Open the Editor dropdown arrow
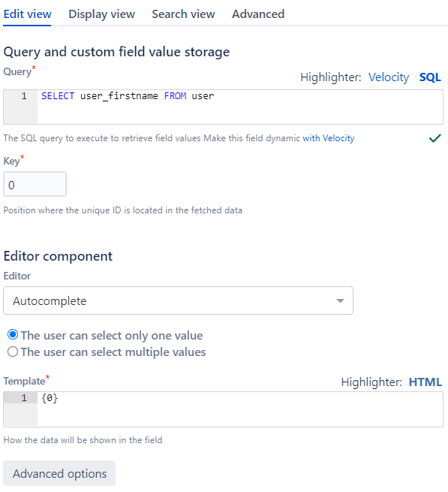Image resolution: width=448 pixels, height=492 pixels. coord(340,300)
